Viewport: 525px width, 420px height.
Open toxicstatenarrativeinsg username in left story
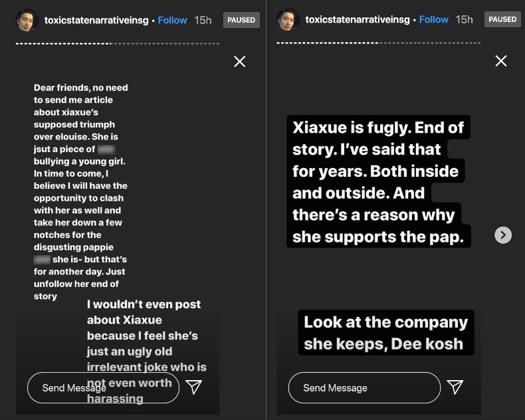coord(97,20)
